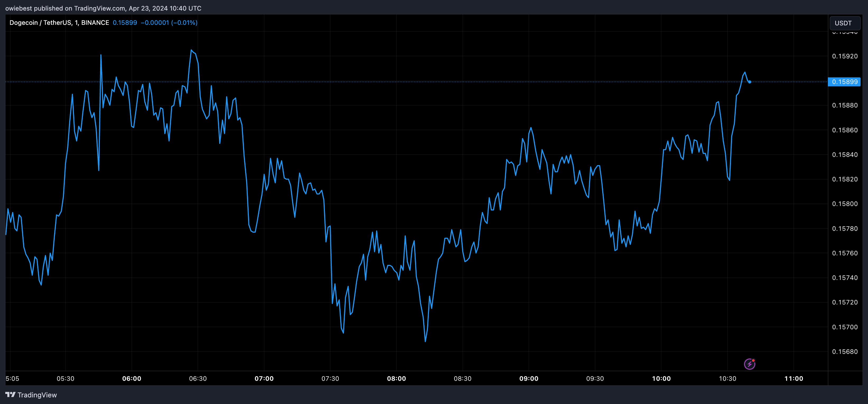Image resolution: width=868 pixels, height=404 pixels.
Task: Click the 07:00 time axis label
Action: point(264,378)
